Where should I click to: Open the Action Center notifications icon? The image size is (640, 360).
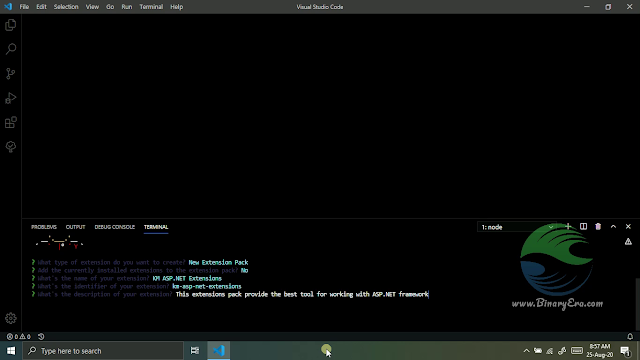[625, 351]
